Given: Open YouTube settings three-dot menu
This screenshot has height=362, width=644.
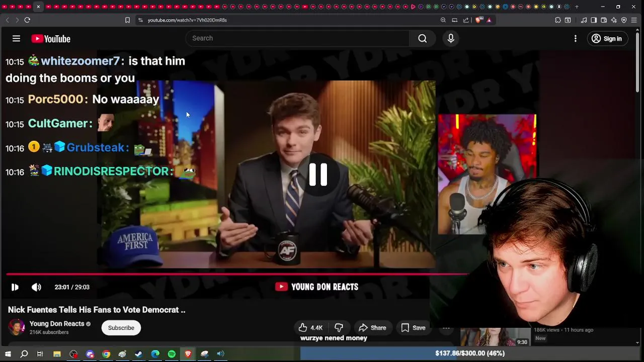Looking at the screenshot, I should [x=576, y=39].
